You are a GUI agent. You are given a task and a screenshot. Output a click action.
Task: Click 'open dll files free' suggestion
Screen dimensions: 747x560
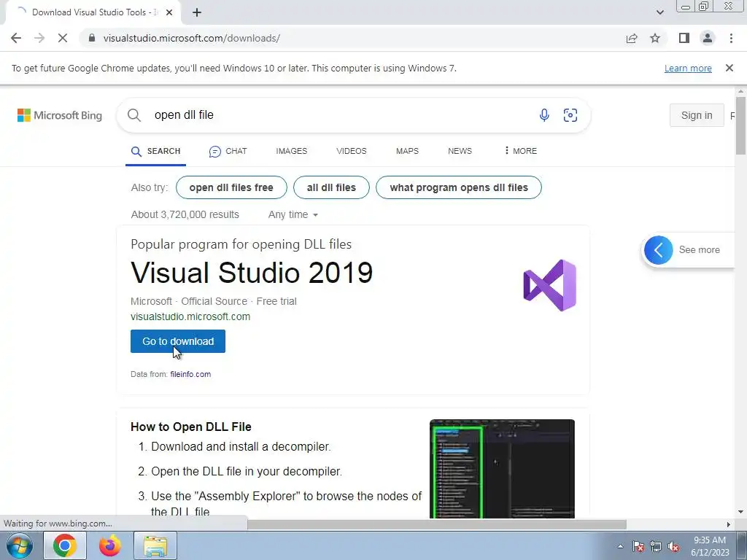coord(231,187)
